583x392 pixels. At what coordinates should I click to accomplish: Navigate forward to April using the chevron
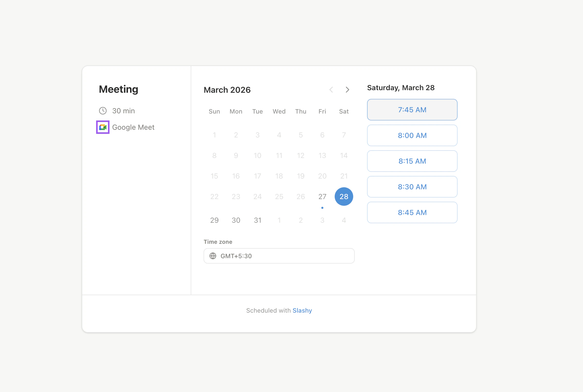point(347,90)
